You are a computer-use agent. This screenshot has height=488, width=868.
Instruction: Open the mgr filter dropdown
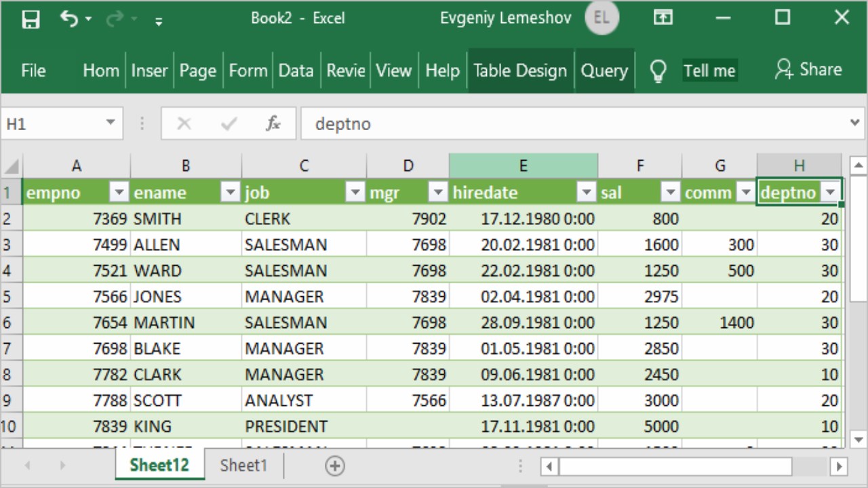click(x=438, y=192)
